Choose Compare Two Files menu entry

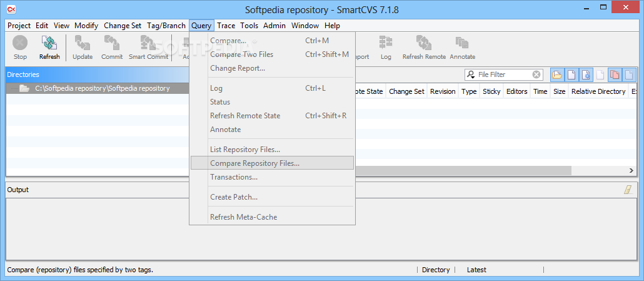click(272, 54)
